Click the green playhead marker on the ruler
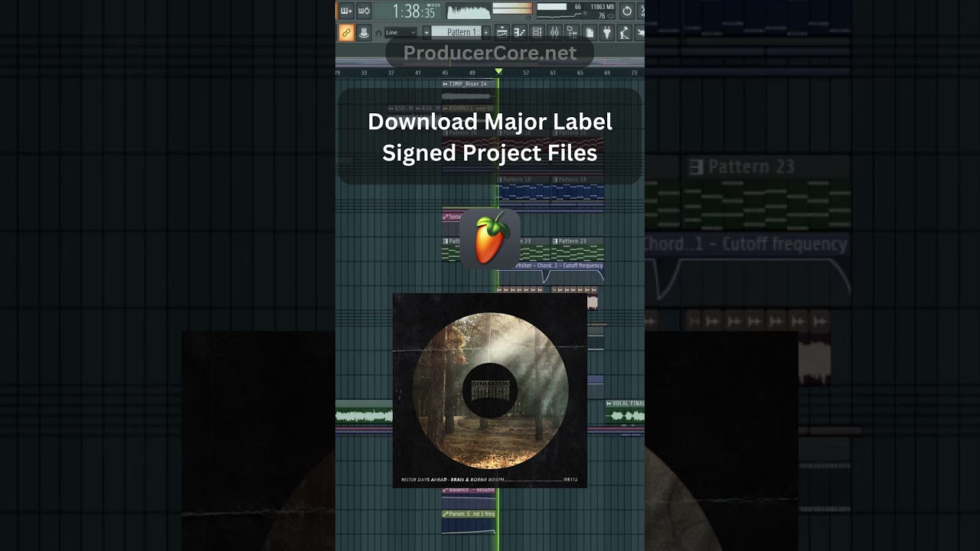This screenshot has height=551, width=980. click(498, 71)
